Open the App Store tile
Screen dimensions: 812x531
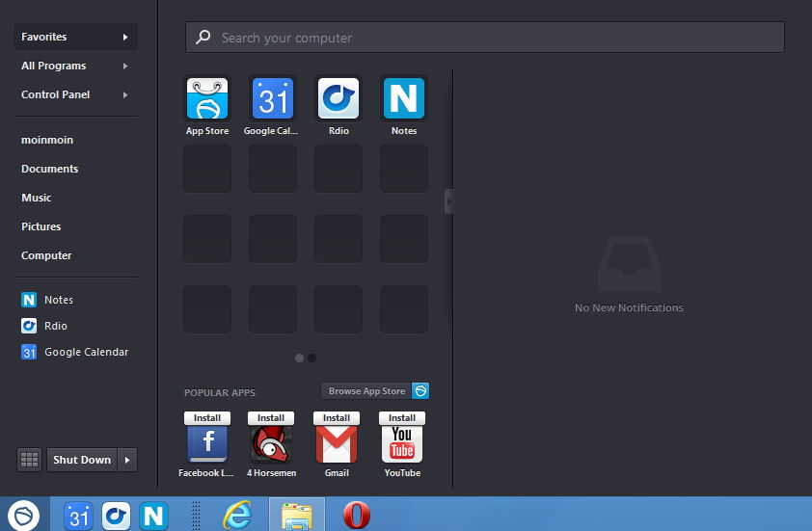click(x=207, y=98)
